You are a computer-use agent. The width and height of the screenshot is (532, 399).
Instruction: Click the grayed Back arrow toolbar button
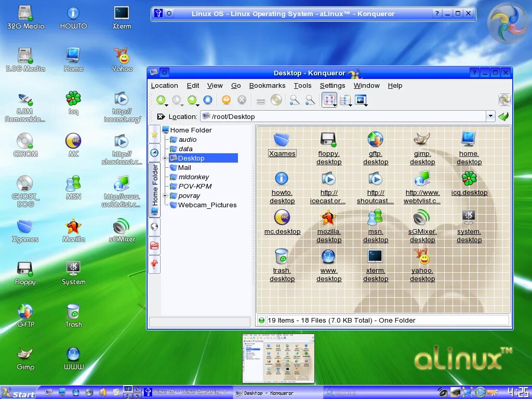tap(177, 100)
